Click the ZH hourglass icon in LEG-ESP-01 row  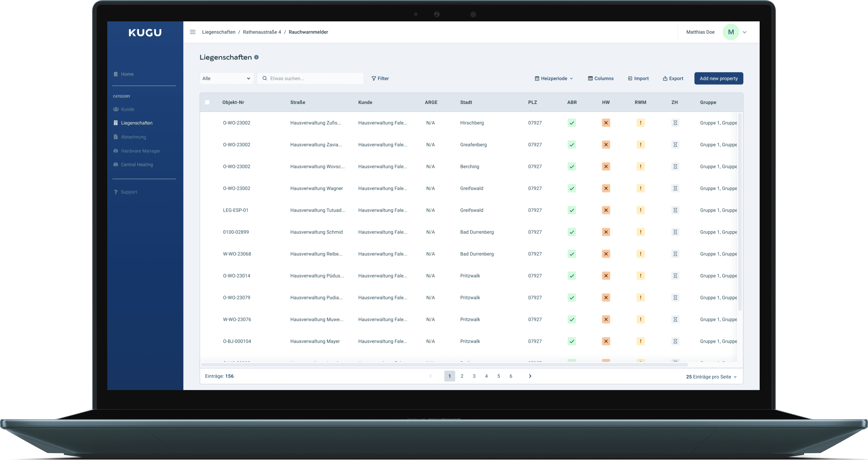675,210
